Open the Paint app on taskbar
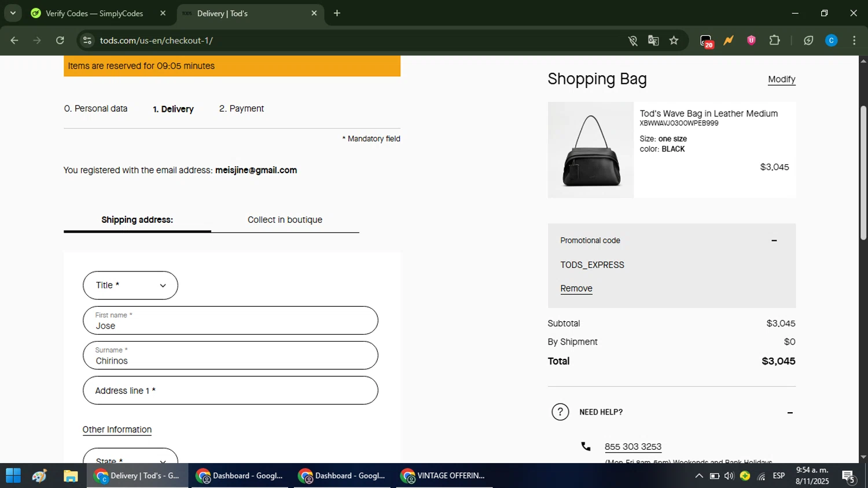The height and width of the screenshot is (488, 868). point(40,476)
